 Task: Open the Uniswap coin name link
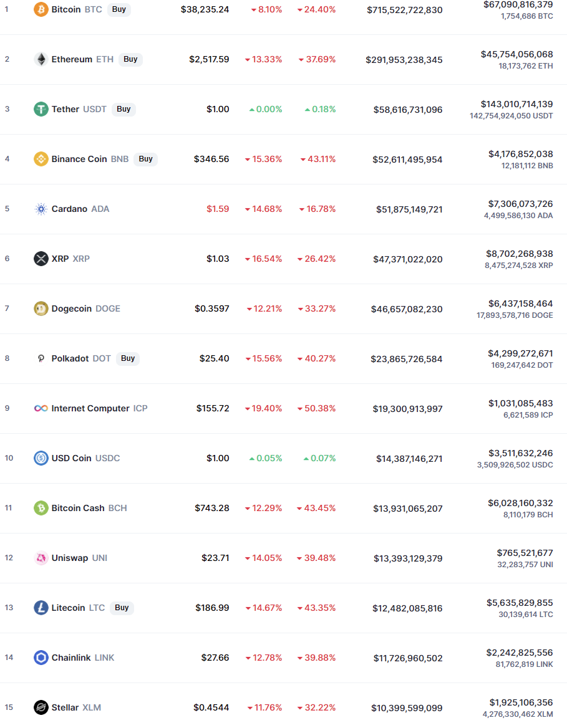click(x=70, y=558)
